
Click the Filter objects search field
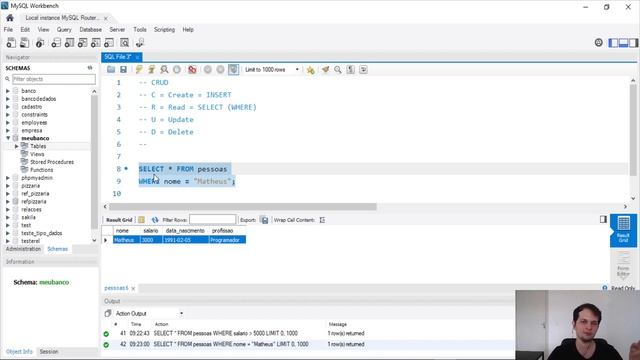(x=53, y=79)
